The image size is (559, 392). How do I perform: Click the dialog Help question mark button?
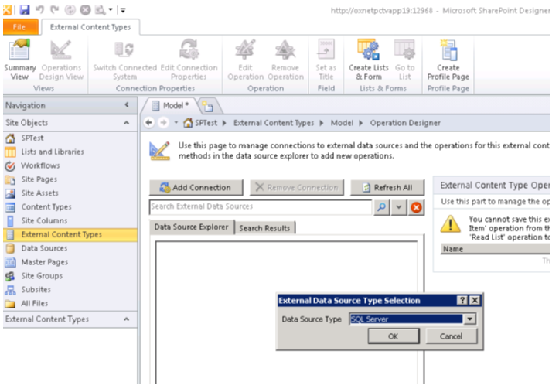click(462, 301)
